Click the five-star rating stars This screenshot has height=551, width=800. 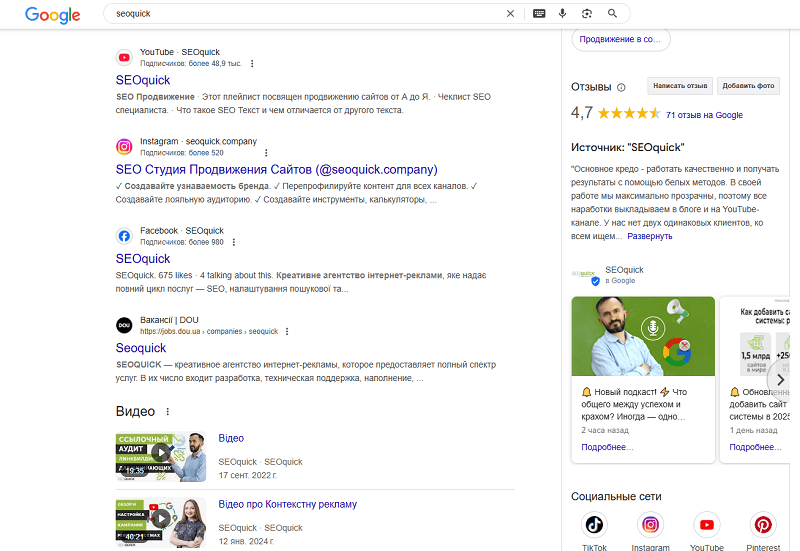point(629,113)
